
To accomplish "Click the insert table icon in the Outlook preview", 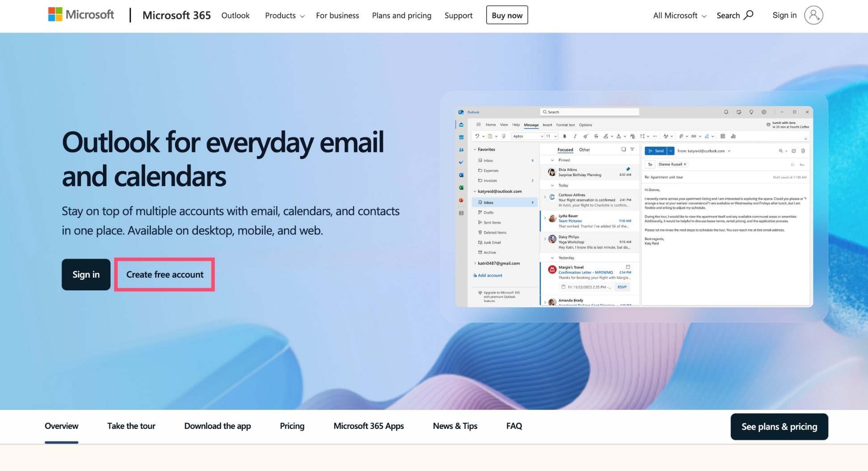I will point(723,136).
